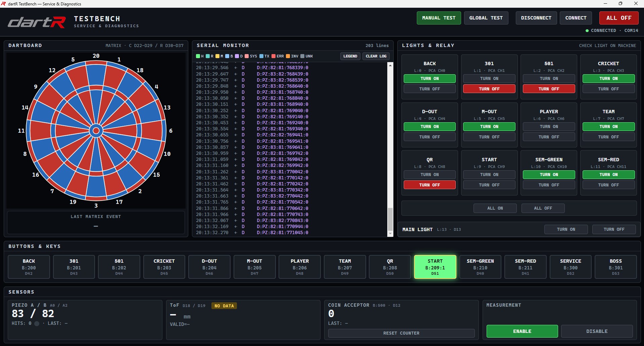Toggle the R filter swatch in legend
The height and width of the screenshot is (346, 644).
click(208, 56)
